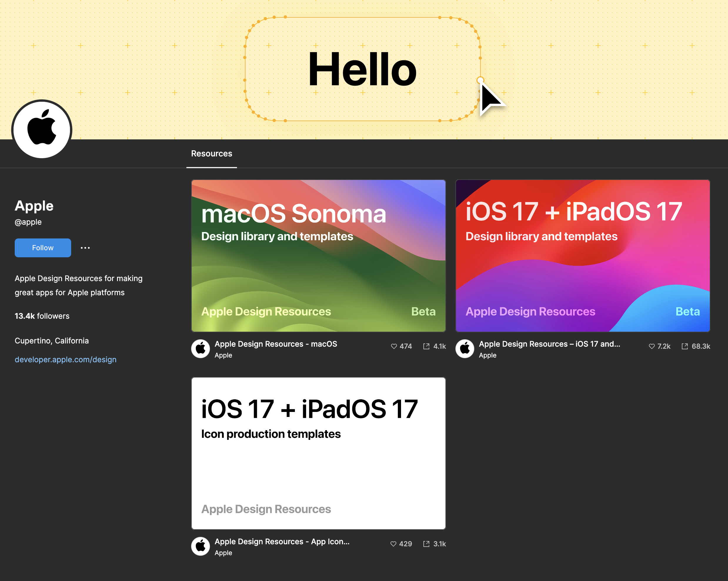This screenshot has height=581, width=728.
Task: Click the 474 likes count
Action: tap(405, 346)
